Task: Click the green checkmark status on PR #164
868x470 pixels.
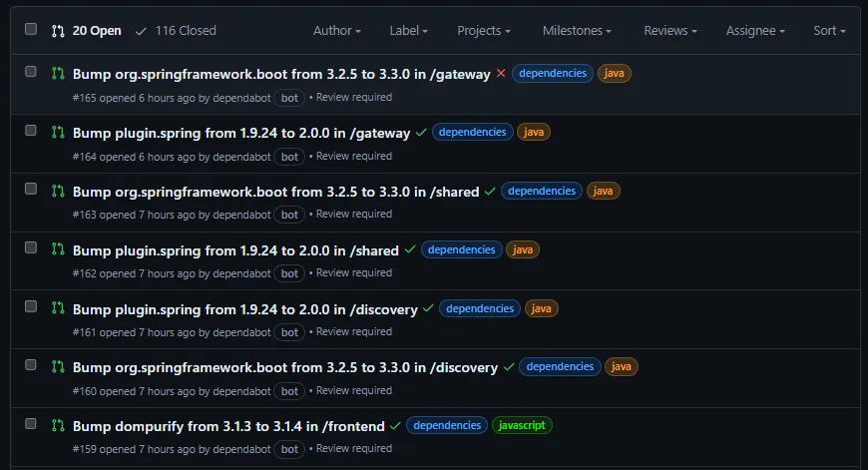Action: [421, 133]
